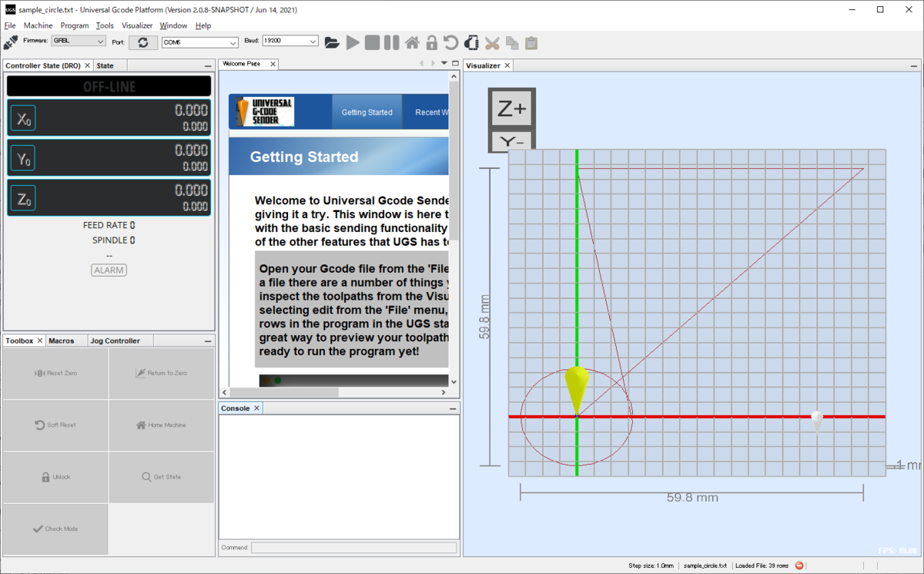Minimize the Toolbox panel
This screenshot has width=924, height=574.
tap(208, 341)
